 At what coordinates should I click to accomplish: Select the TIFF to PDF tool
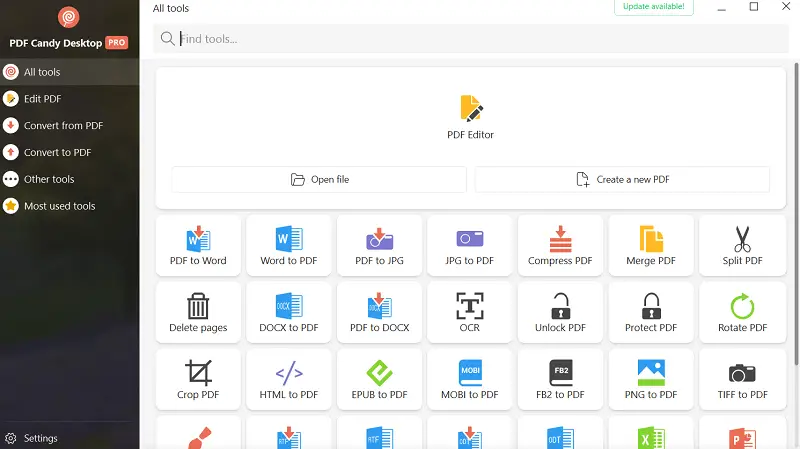(x=742, y=379)
